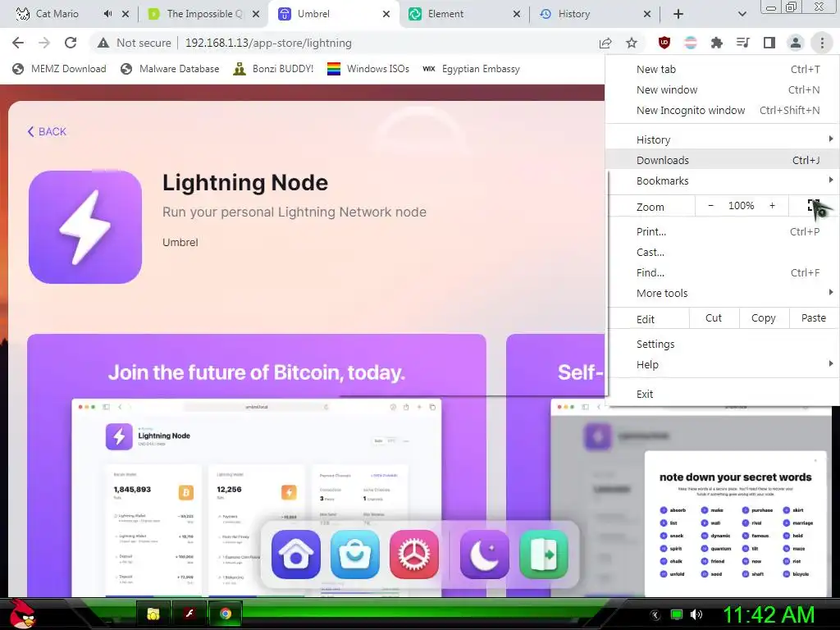Choose Exit from the Chrome menu
840x630 pixels.
[722, 394]
